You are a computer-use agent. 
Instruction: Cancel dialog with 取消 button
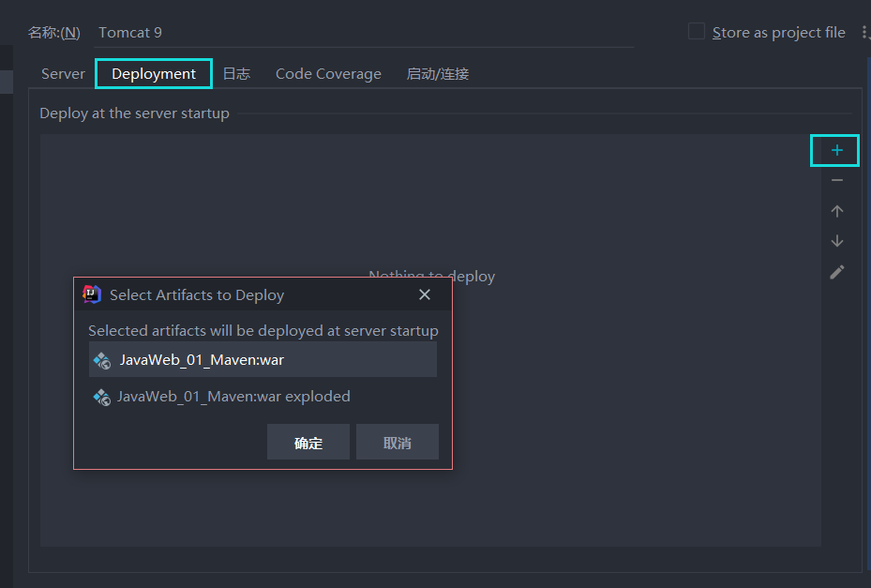tap(398, 442)
